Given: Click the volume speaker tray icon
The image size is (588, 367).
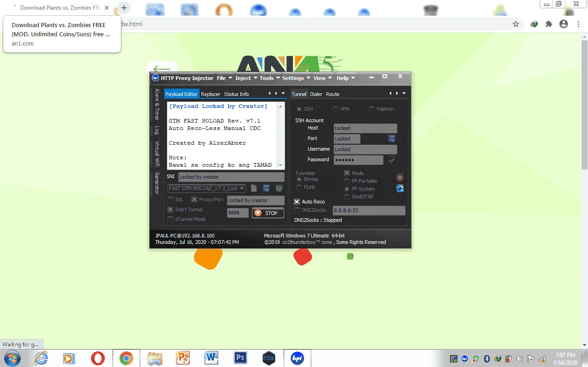Looking at the screenshot, I should coord(519,359).
